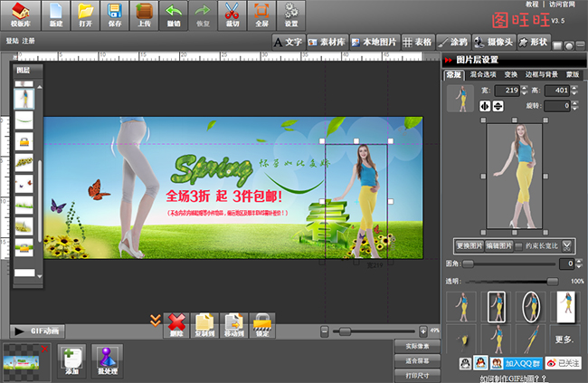588x383 pixels.
Task: Open the 形状 shapes tool
Action: coord(534,42)
